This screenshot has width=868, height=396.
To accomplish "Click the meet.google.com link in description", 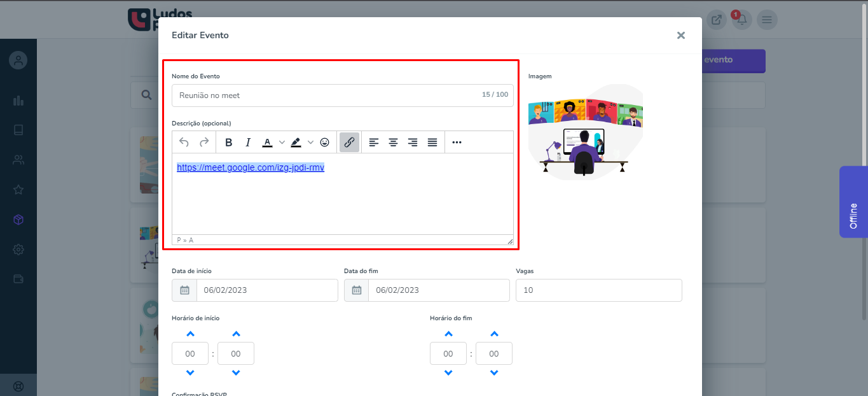I will [x=251, y=167].
